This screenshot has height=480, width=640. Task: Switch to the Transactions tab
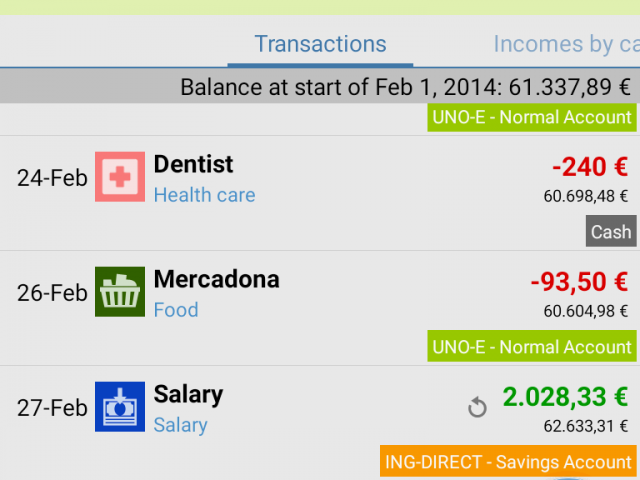click(320, 44)
